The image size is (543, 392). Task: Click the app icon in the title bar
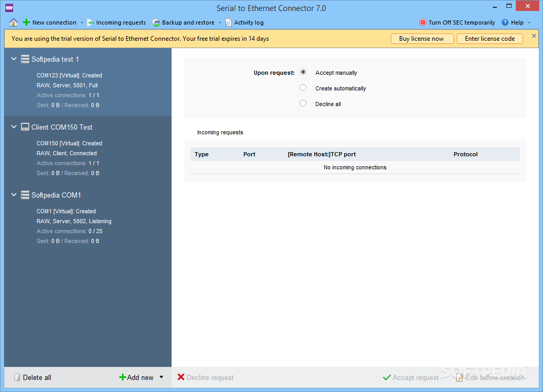[x=9, y=8]
